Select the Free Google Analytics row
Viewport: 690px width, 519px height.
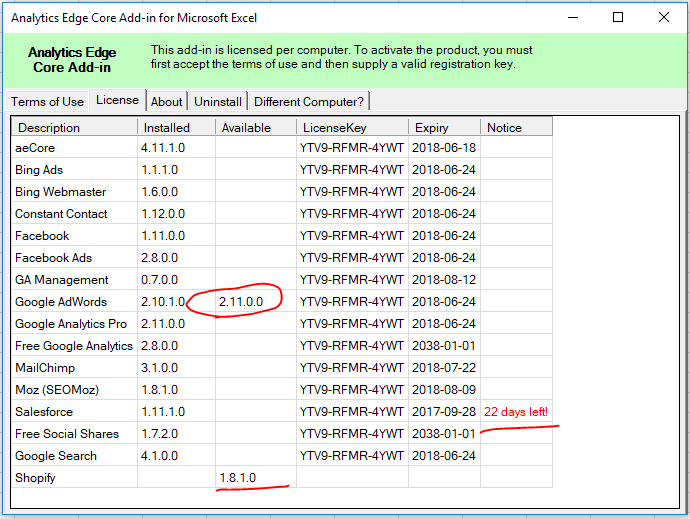pos(282,346)
